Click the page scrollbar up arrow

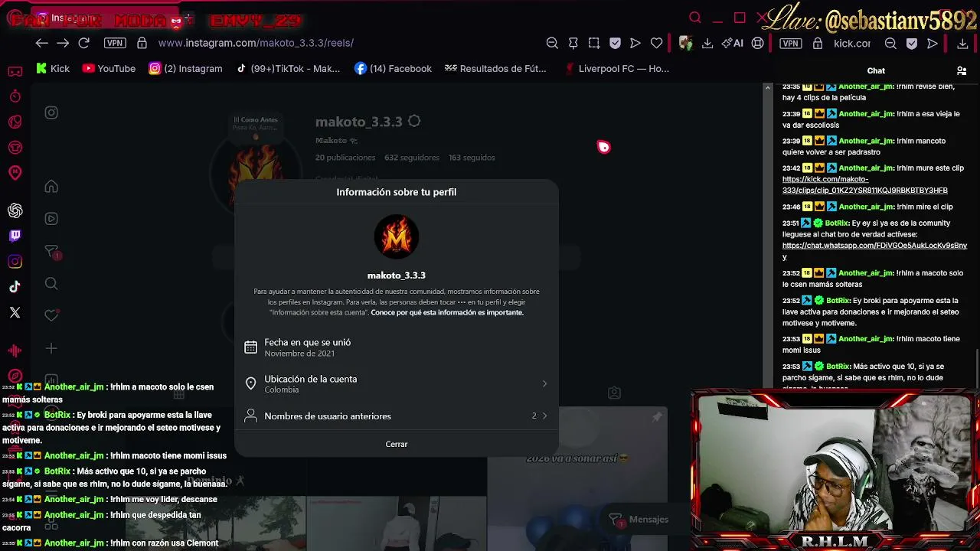(x=768, y=88)
